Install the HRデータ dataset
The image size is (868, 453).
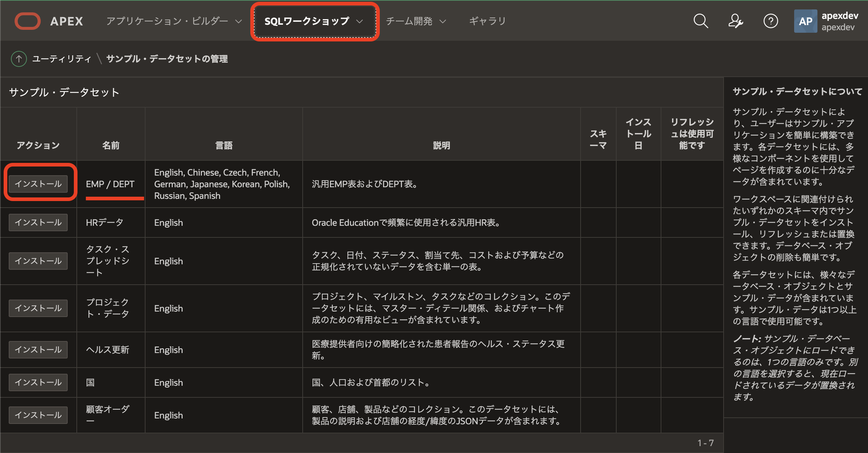38,223
